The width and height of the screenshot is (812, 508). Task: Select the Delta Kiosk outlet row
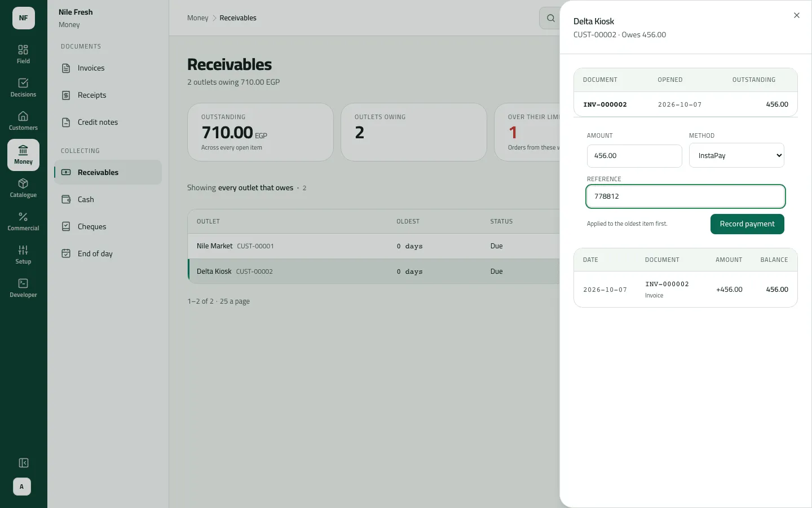pos(373,271)
